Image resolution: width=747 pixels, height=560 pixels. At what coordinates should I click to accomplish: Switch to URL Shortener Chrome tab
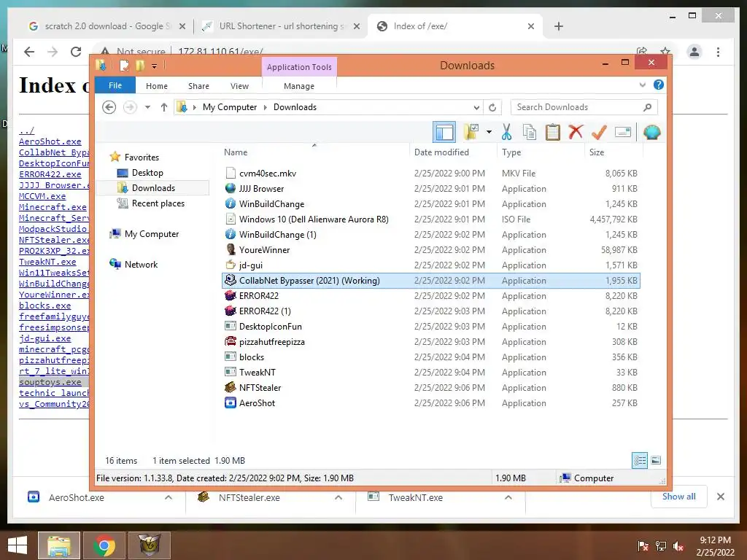coord(281,26)
